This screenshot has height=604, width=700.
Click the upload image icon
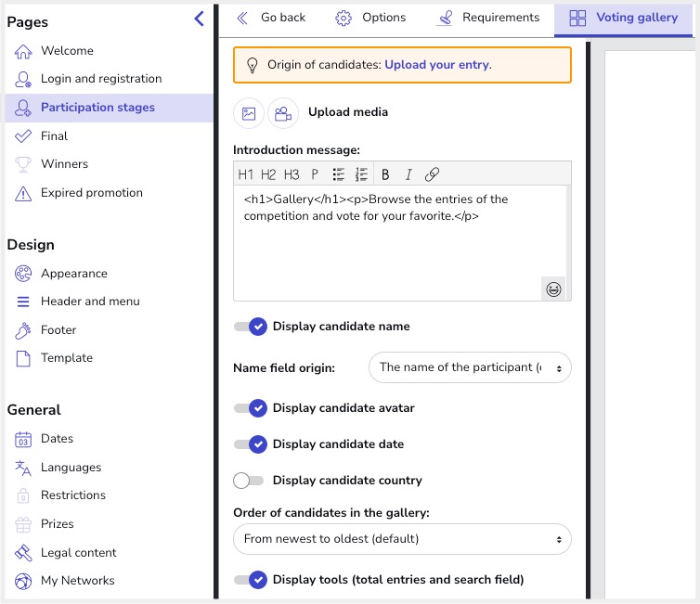[x=249, y=113]
